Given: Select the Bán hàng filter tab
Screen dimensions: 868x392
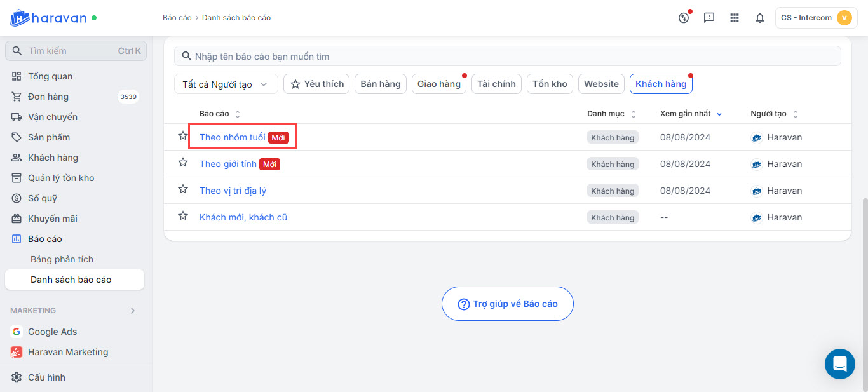Looking at the screenshot, I should tap(381, 84).
